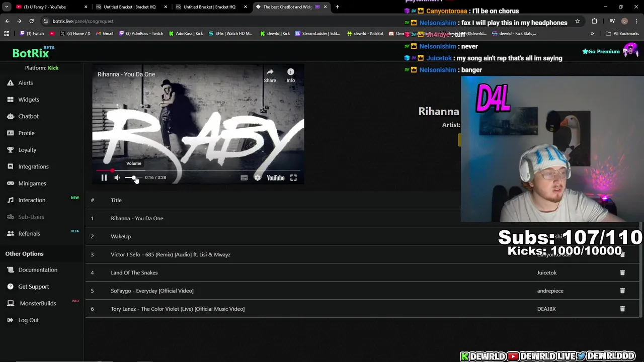Open the dewrld - KickBot bookmark
The image size is (644, 362).
pos(365,34)
